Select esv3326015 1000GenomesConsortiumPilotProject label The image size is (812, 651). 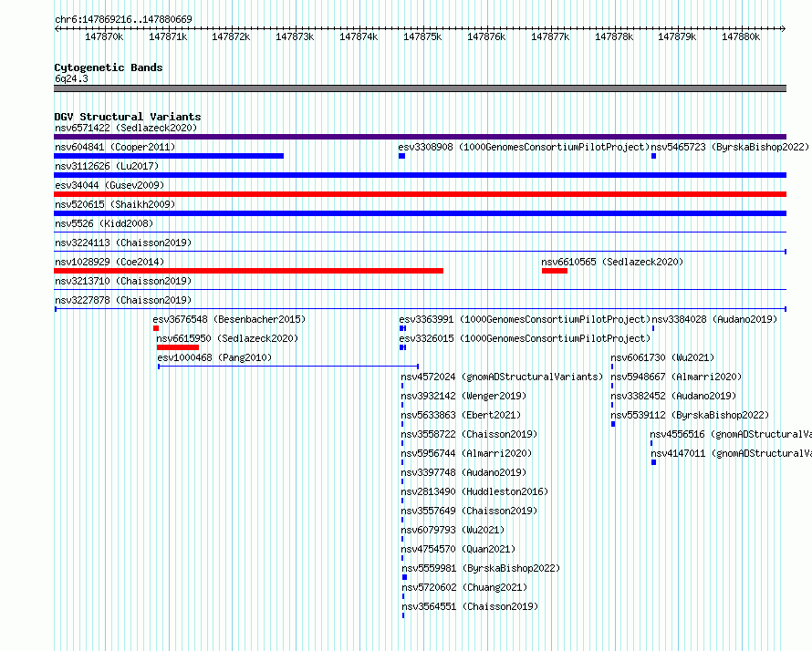525,338
